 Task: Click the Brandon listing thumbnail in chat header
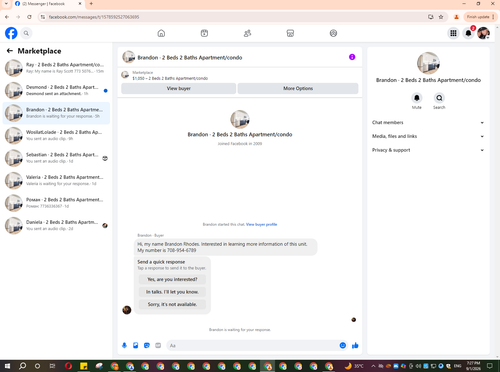click(128, 57)
